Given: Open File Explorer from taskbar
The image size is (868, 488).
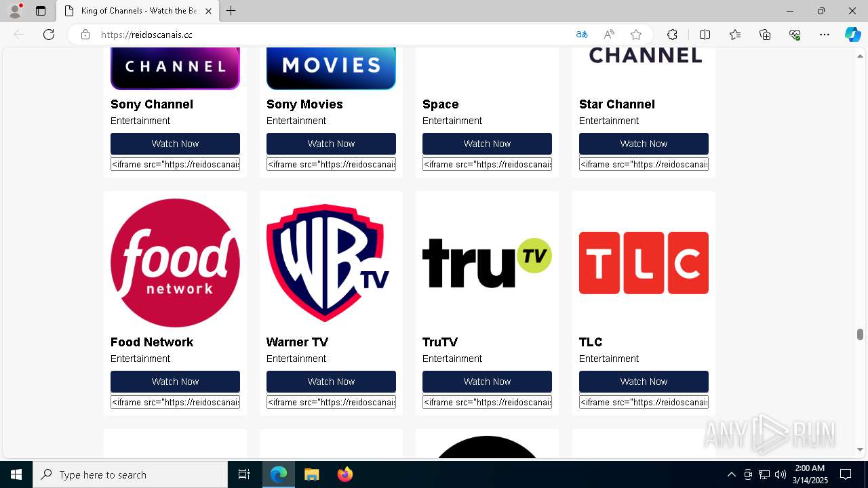Looking at the screenshot, I should click(311, 474).
